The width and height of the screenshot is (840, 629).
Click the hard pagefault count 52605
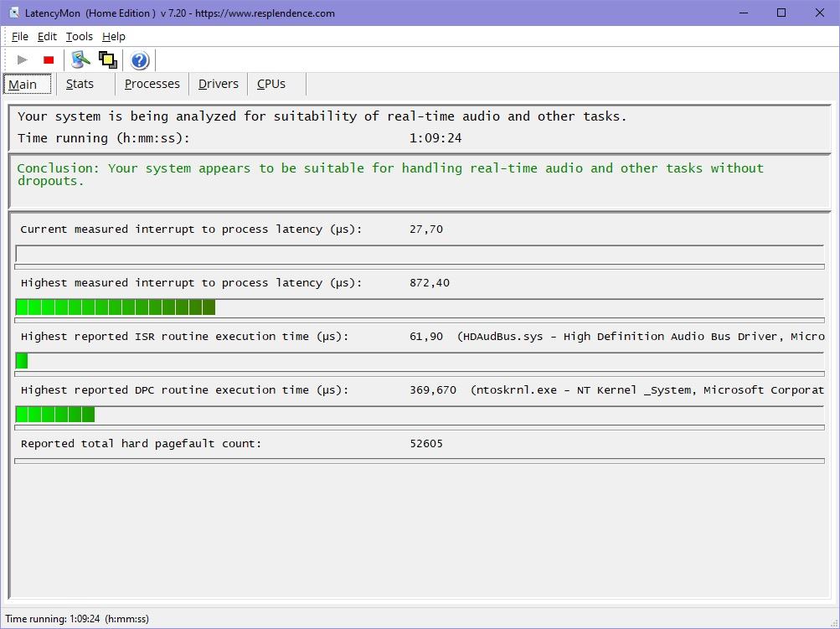pyautogui.click(x=426, y=444)
